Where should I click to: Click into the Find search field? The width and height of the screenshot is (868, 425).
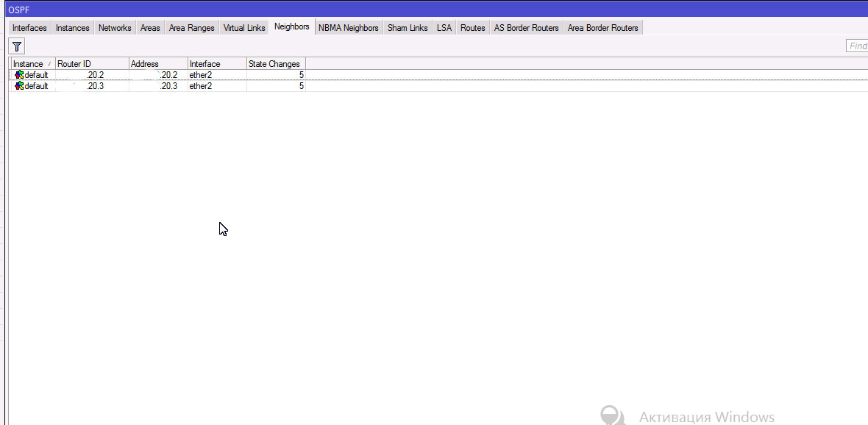[857, 46]
